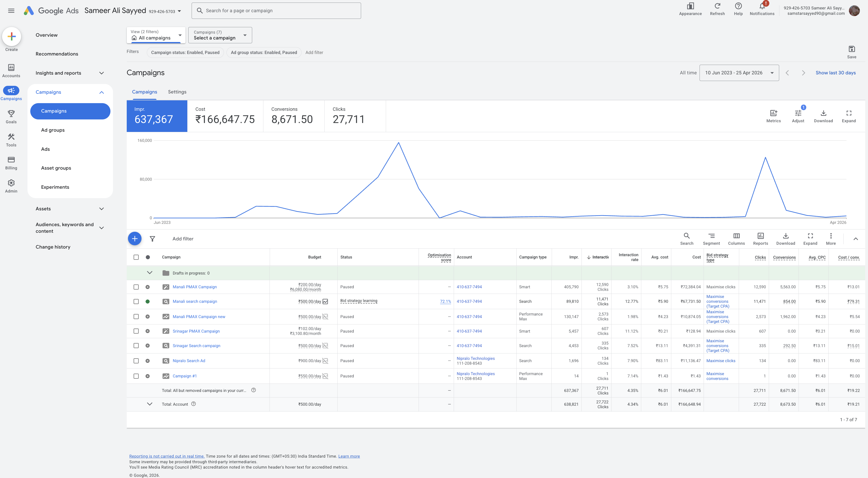
Task: Click the Columns icon above the table
Action: click(x=736, y=236)
